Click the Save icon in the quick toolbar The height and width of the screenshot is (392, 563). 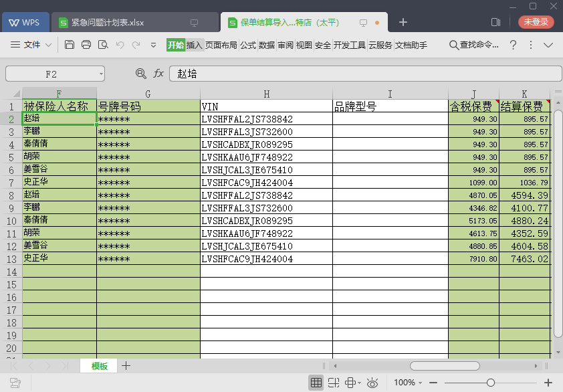coord(70,45)
